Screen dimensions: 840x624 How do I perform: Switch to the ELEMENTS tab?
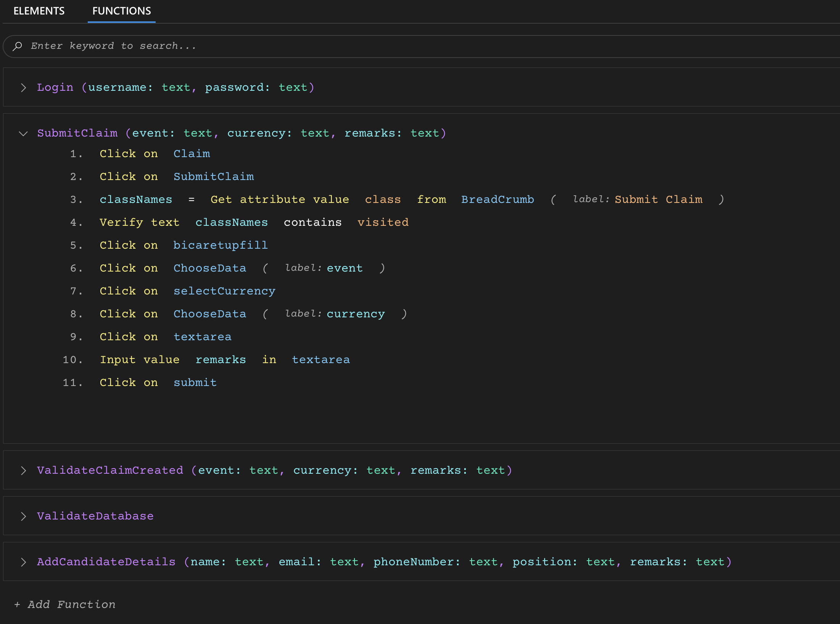[x=39, y=11]
